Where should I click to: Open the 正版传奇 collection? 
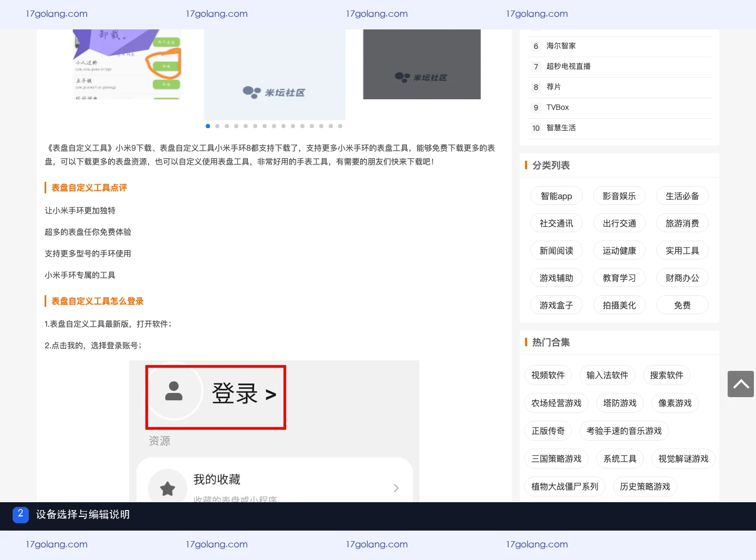click(548, 431)
